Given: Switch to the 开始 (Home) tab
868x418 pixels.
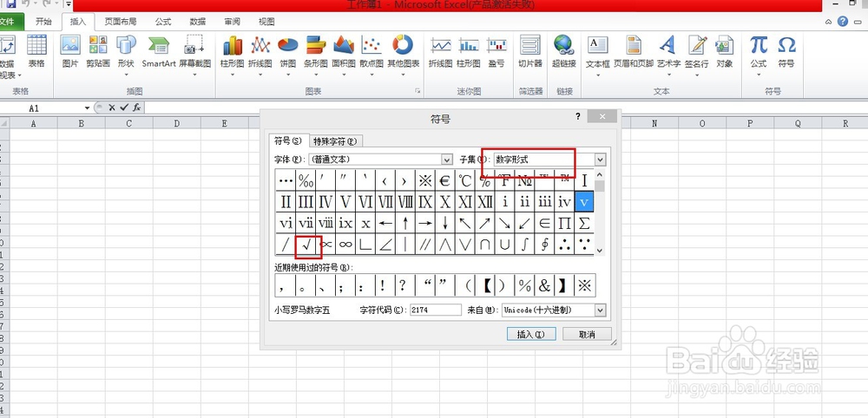Looking at the screenshot, I should pyautogui.click(x=43, y=22).
